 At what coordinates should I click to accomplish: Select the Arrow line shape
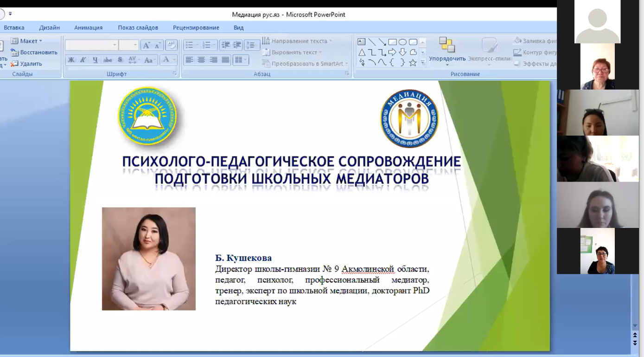382,42
